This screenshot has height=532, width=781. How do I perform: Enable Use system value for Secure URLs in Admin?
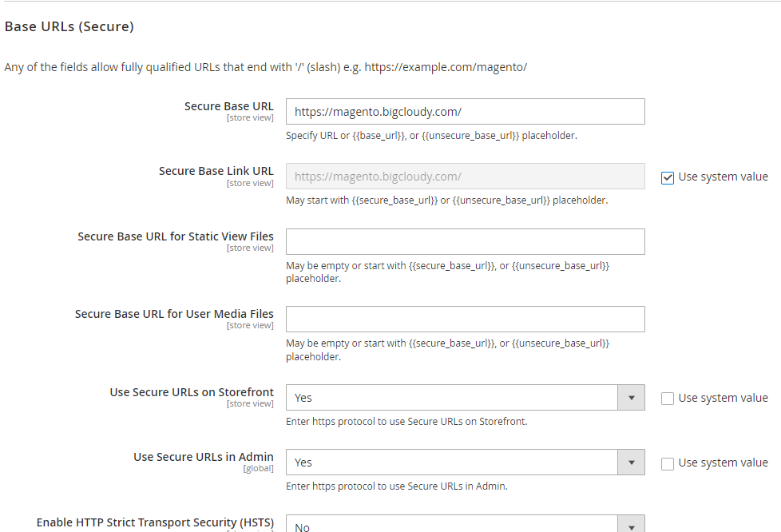point(668,463)
